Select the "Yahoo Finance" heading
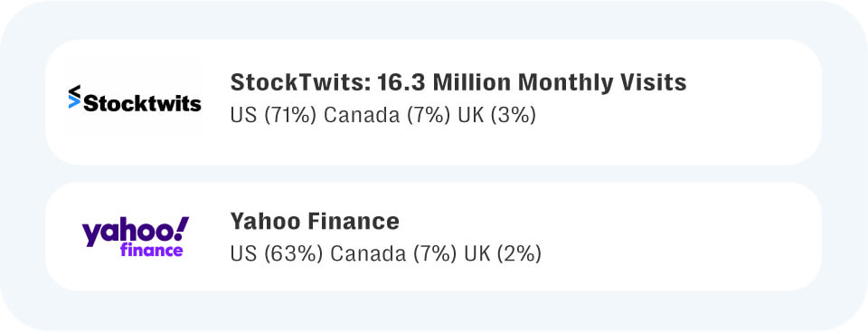 click(315, 221)
